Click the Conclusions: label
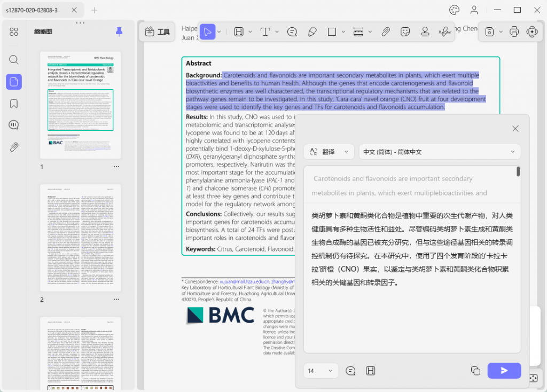Screen dimensions: 547x392 tap(204, 214)
